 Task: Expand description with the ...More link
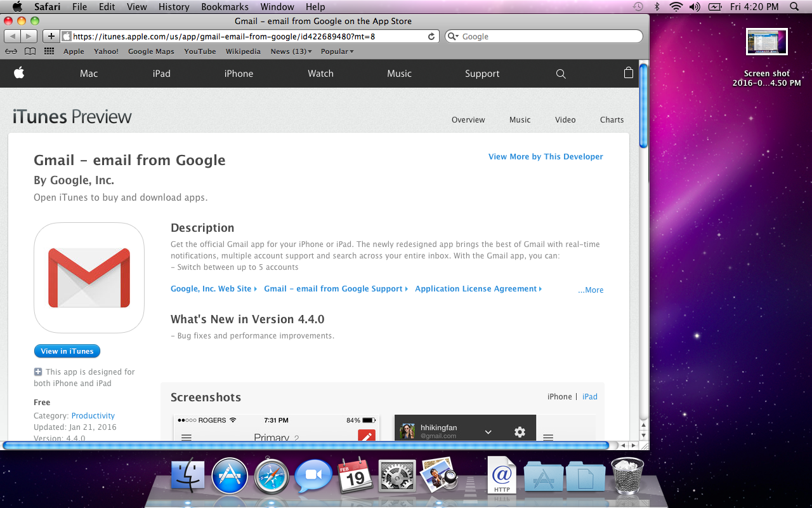(x=591, y=290)
